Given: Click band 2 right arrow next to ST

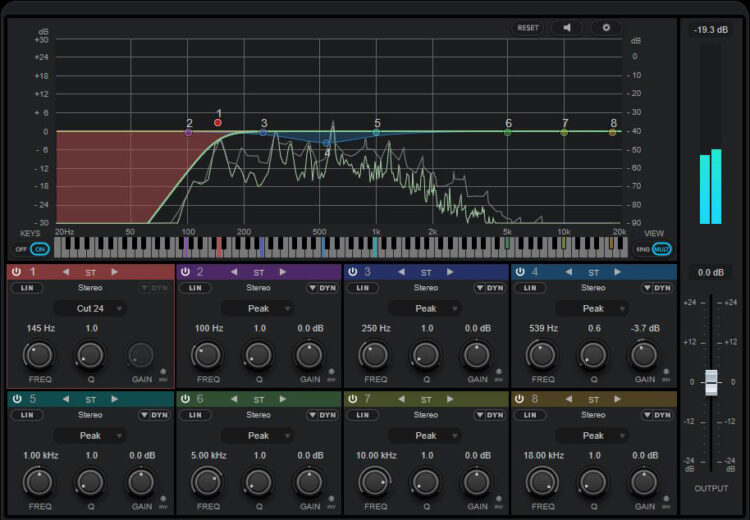Looking at the screenshot, I should tap(283, 272).
